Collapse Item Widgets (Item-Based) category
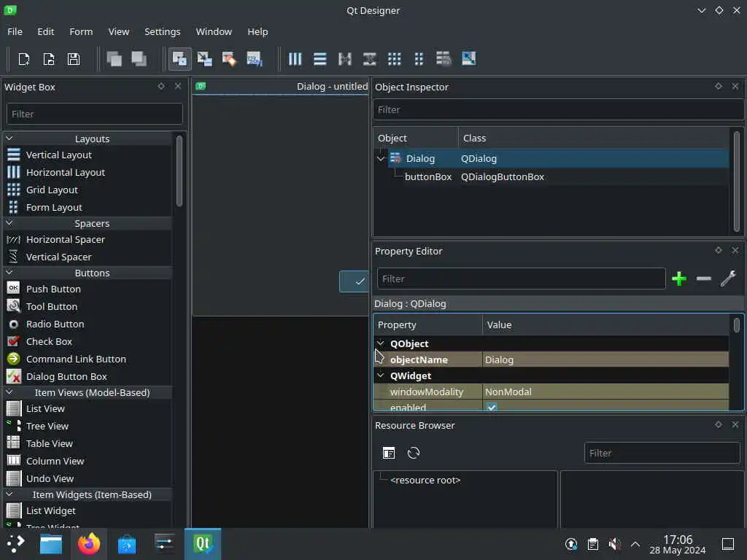 coord(9,494)
